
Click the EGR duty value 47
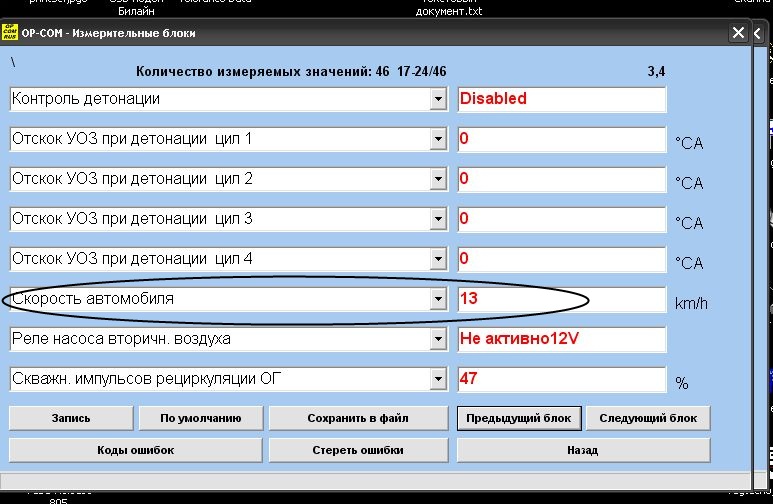pyautogui.click(x=562, y=379)
